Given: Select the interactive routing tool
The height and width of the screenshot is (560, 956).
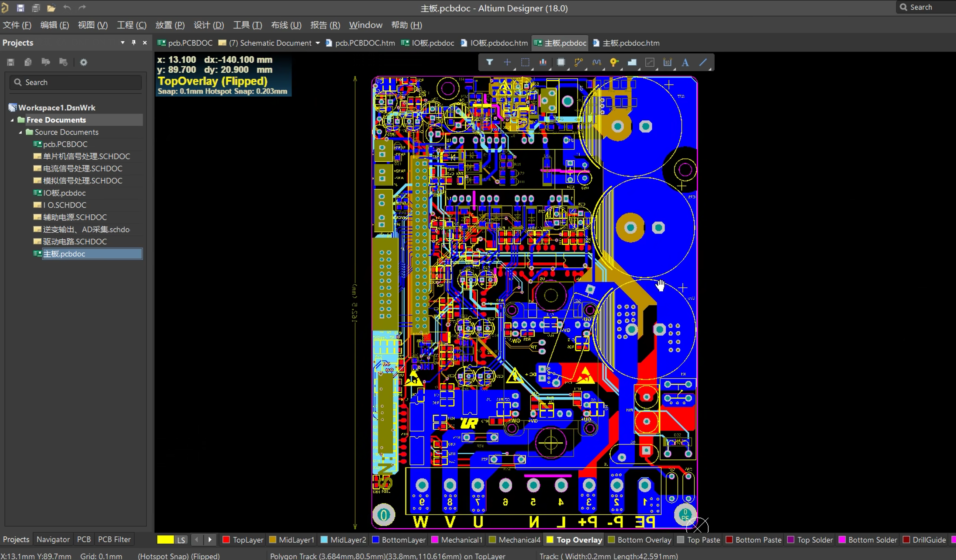Looking at the screenshot, I should coord(578,62).
